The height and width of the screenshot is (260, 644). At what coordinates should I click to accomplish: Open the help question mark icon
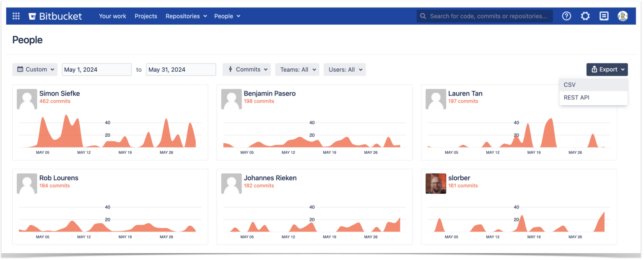(x=566, y=16)
